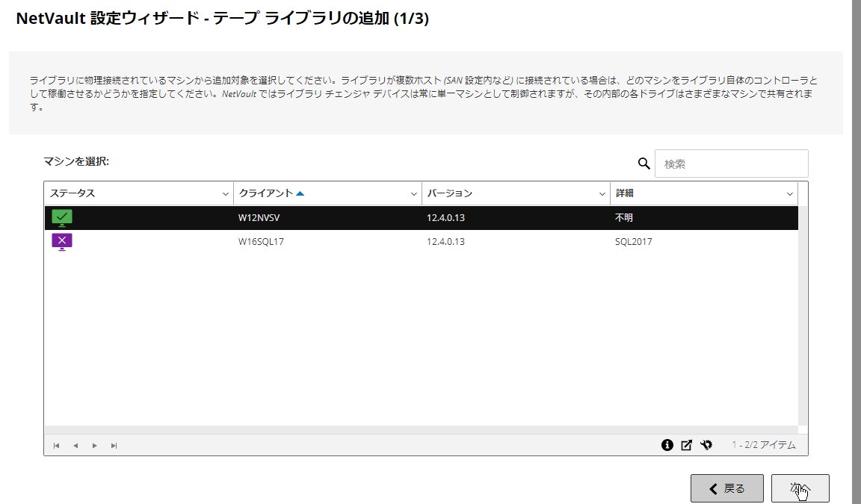The width and height of the screenshot is (861, 504).
Task: Click version 12.4.0.13 in W16SQL17 row
Action: pos(445,242)
